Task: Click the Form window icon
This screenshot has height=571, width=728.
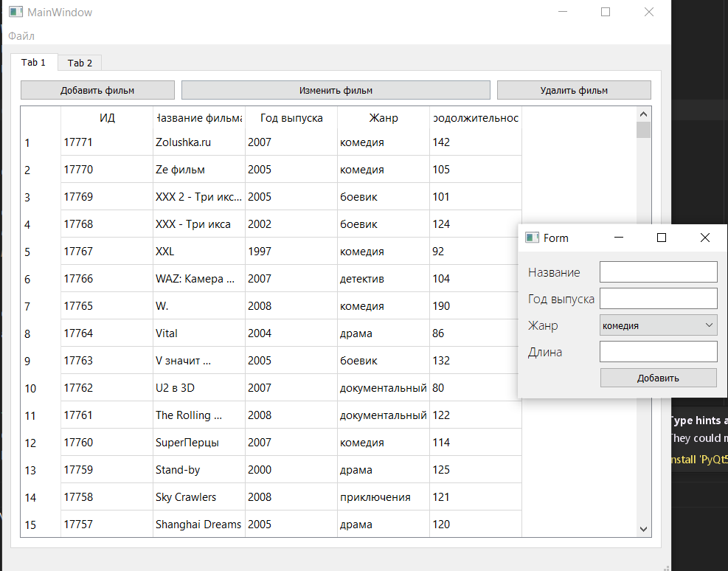Action: pos(532,238)
